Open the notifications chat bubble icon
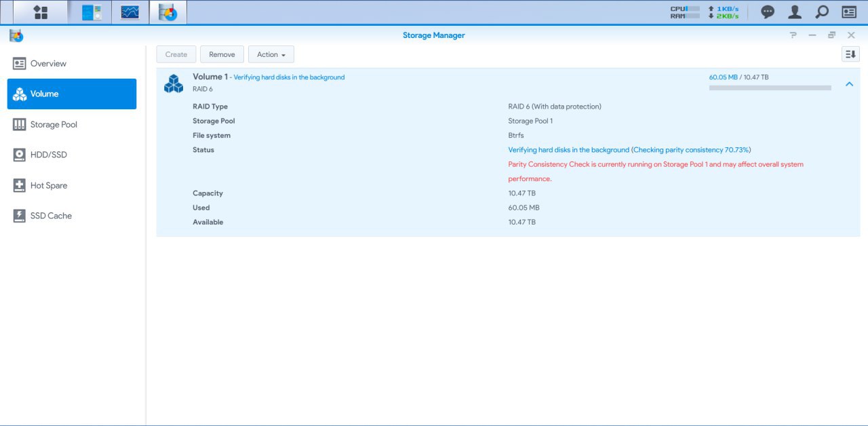The width and height of the screenshot is (868, 426). pyautogui.click(x=768, y=12)
